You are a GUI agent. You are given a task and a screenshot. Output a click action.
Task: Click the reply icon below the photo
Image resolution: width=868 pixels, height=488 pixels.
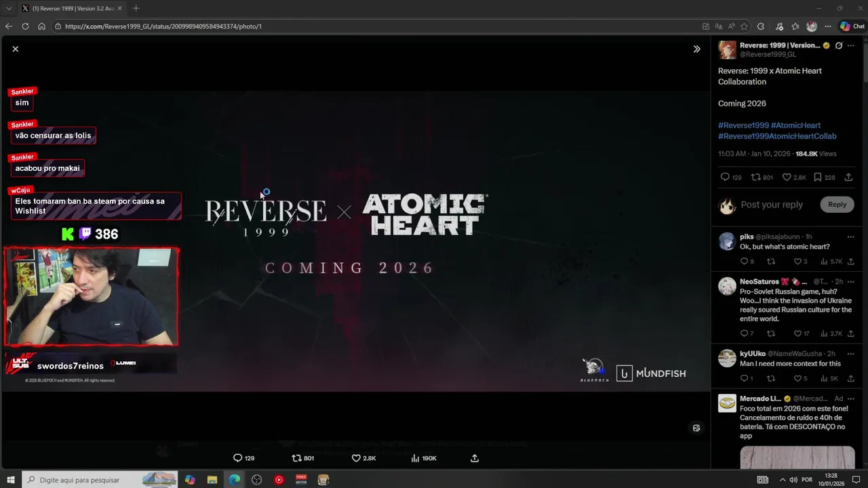click(x=237, y=458)
